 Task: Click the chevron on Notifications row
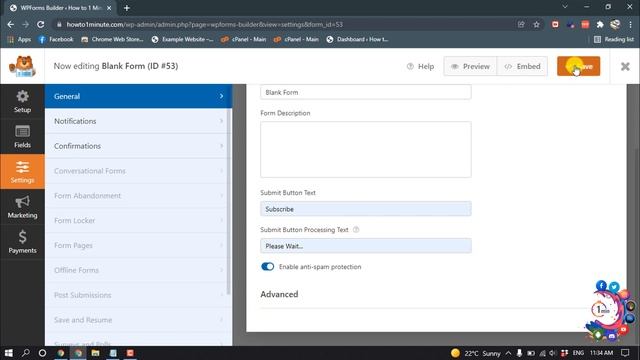[x=221, y=121]
